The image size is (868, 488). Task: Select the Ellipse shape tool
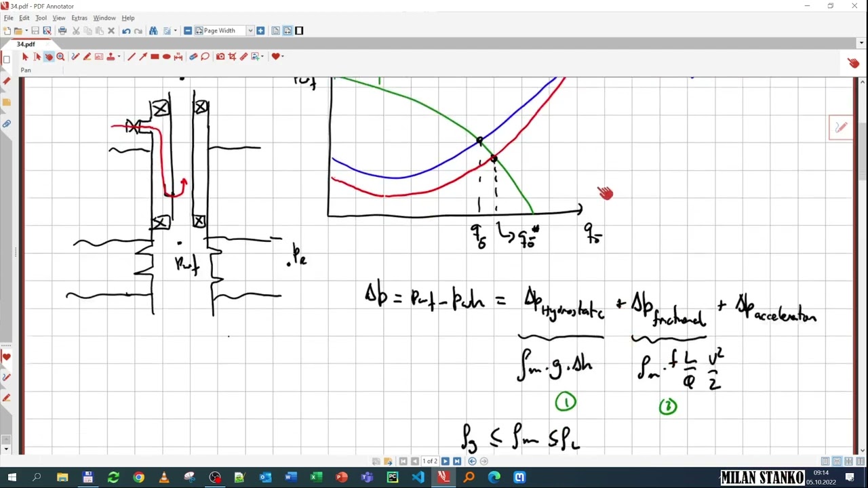click(166, 56)
